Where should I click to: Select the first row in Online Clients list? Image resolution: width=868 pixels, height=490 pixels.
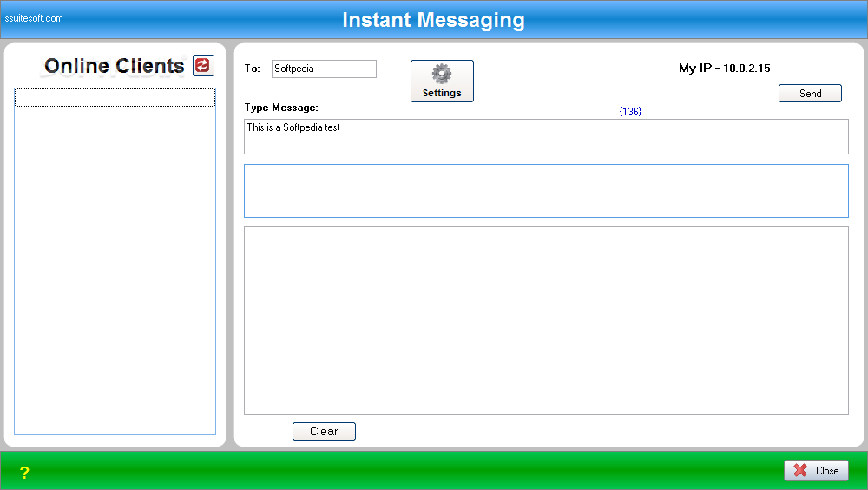pyautogui.click(x=115, y=97)
